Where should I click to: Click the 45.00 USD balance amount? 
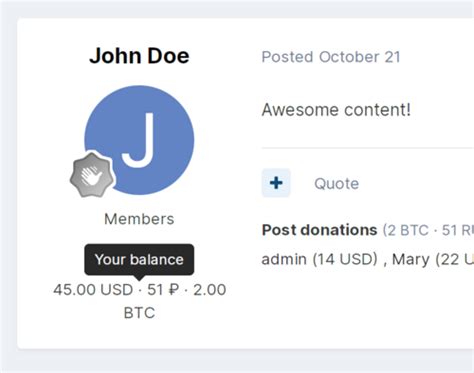click(93, 289)
